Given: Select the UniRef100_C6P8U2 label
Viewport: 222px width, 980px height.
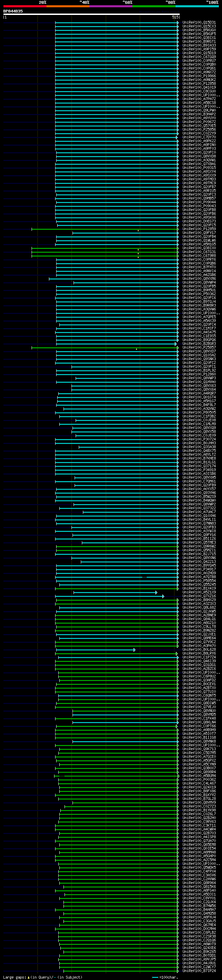Looking at the screenshot, I should pos(199,677).
